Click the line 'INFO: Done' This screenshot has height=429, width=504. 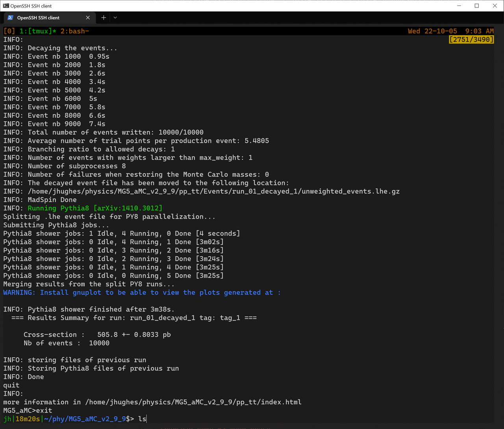(x=24, y=377)
